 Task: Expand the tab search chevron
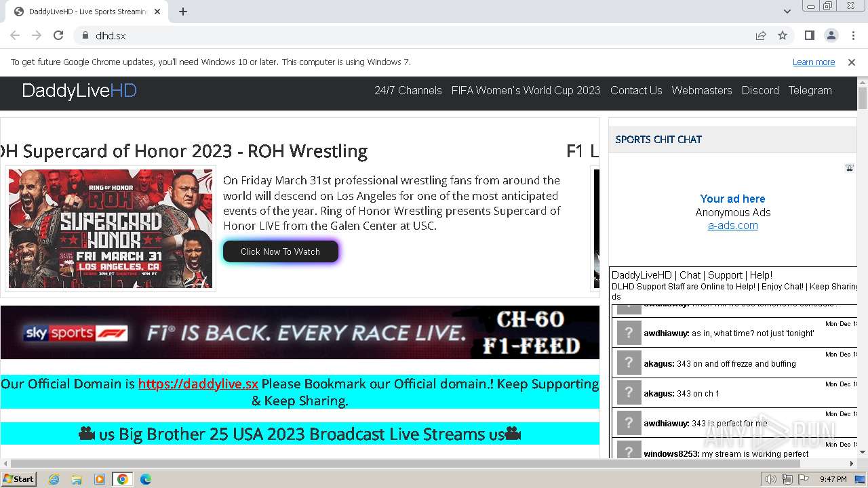point(787,12)
